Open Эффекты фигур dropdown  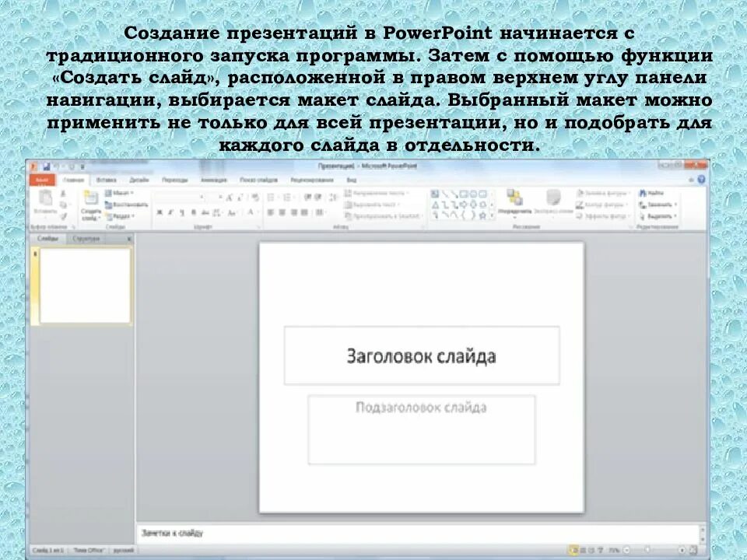pyautogui.click(x=602, y=216)
